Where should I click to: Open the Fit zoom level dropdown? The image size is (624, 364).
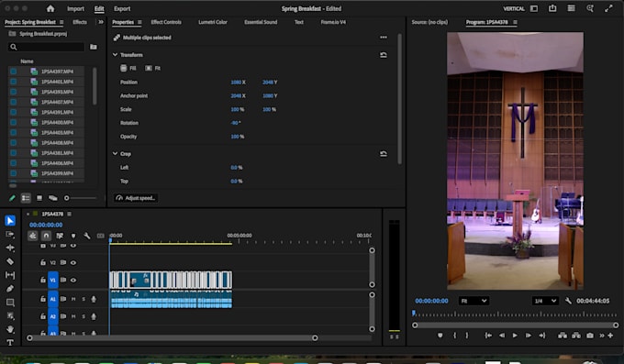(474, 301)
